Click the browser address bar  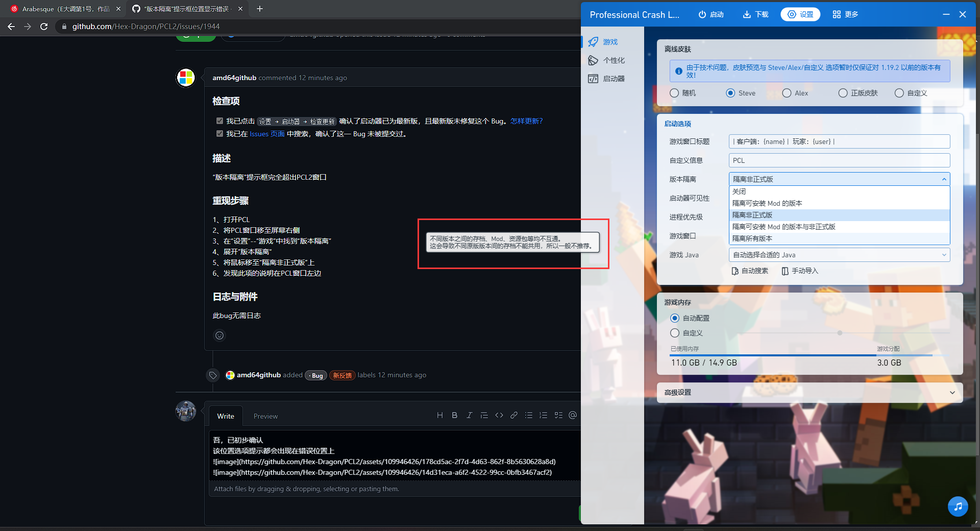(x=316, y=26)
